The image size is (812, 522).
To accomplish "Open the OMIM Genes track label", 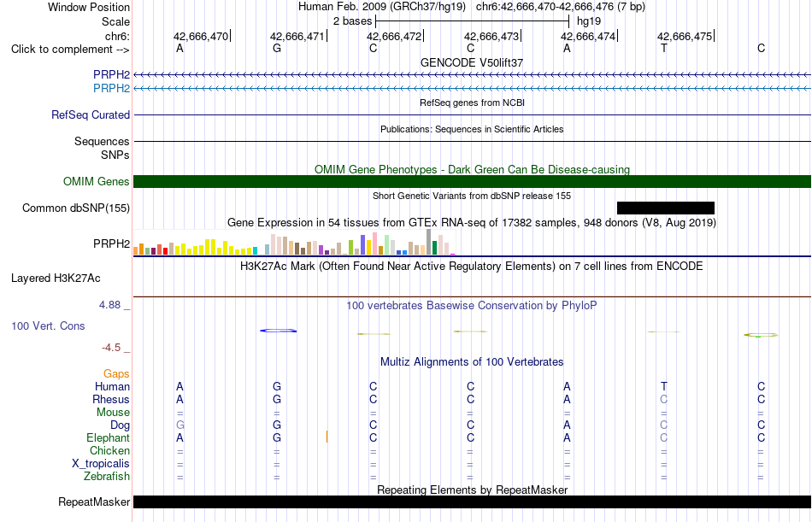I will click(x=97, y=181).
